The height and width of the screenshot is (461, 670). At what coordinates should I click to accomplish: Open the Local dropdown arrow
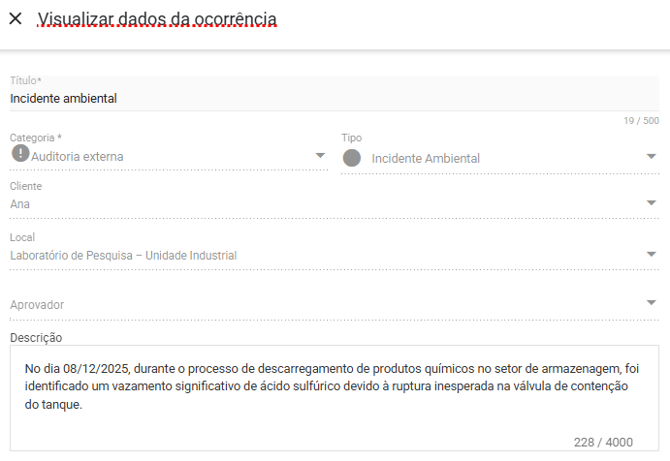651,254
